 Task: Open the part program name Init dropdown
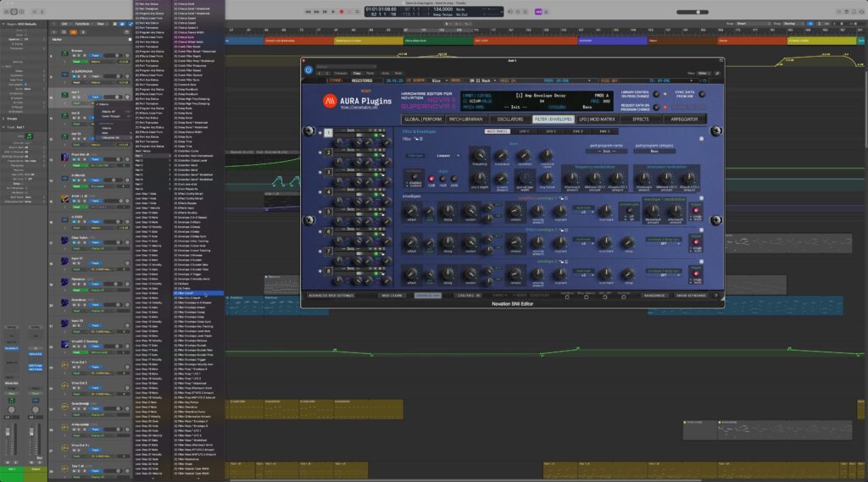coord(607,151)
